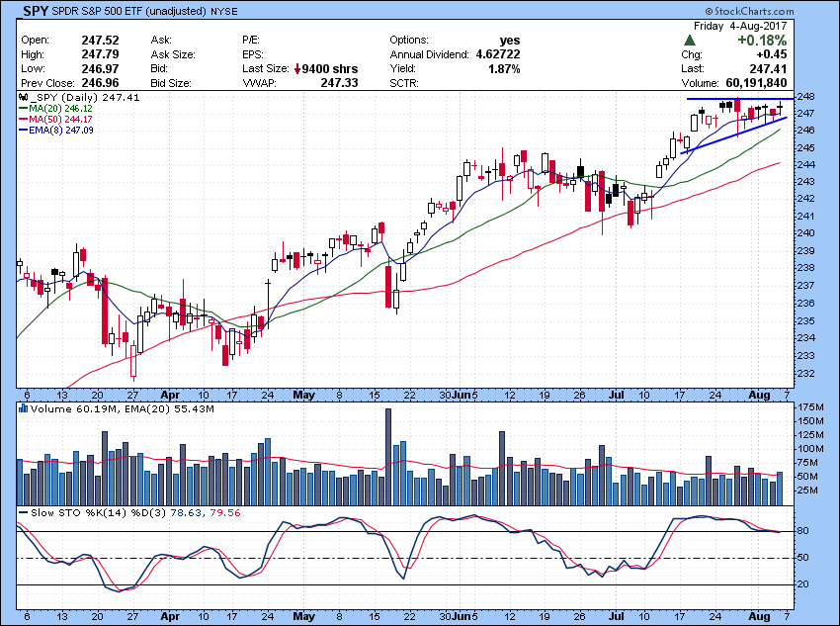Viewport: 840px width, 626px height.
Task: Click the High value 247.79
Action: coord(100,54)
